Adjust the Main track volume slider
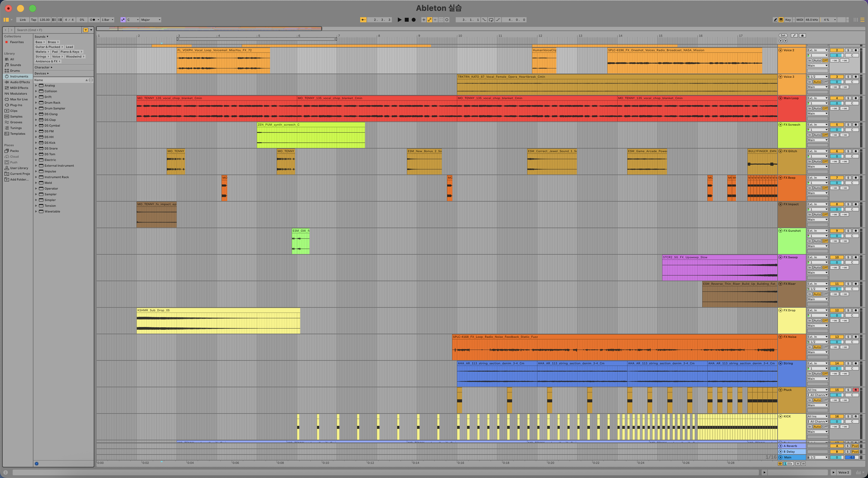This screenshot has width=868, height=478. [x=852, y=458]
